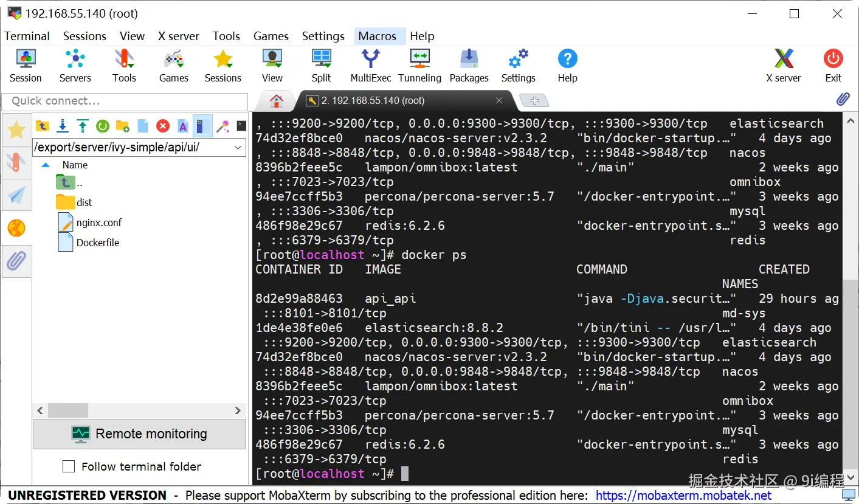Image resolution: width=859 pixels, height=504 pixels.
Task: Open the Tunneling toolbar icon
Action: (419, 66)
